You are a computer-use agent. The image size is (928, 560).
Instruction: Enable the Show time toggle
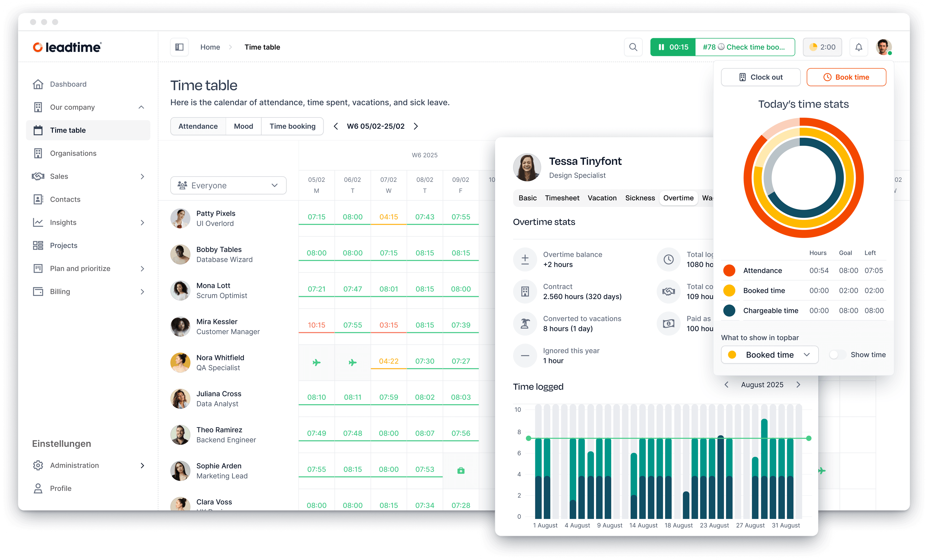coord(838,354)
